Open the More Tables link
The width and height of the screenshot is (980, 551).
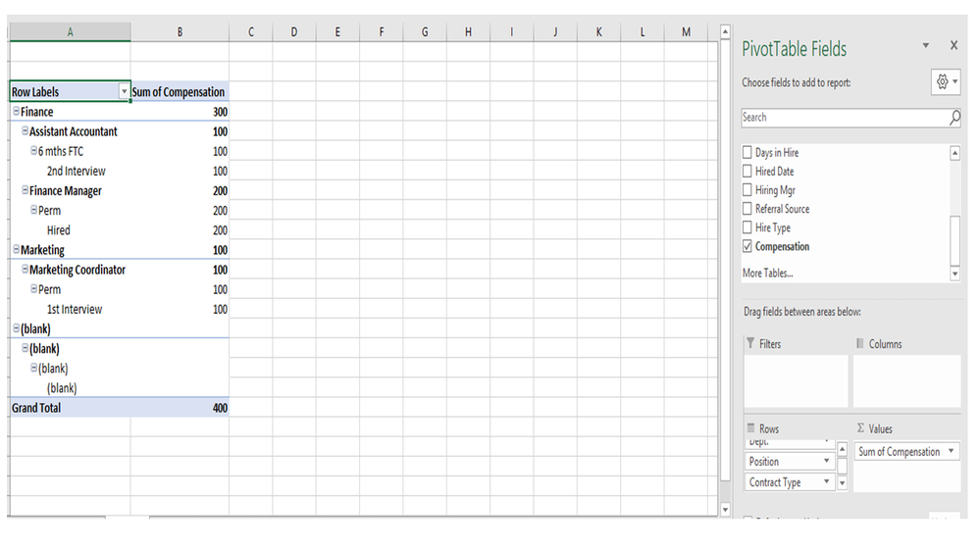pos(767,273)
